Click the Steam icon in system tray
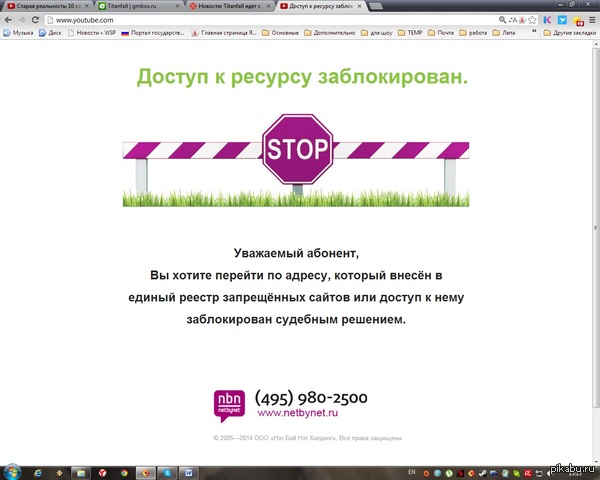This screenshot has width=600, height=480. tap(483, 473)
